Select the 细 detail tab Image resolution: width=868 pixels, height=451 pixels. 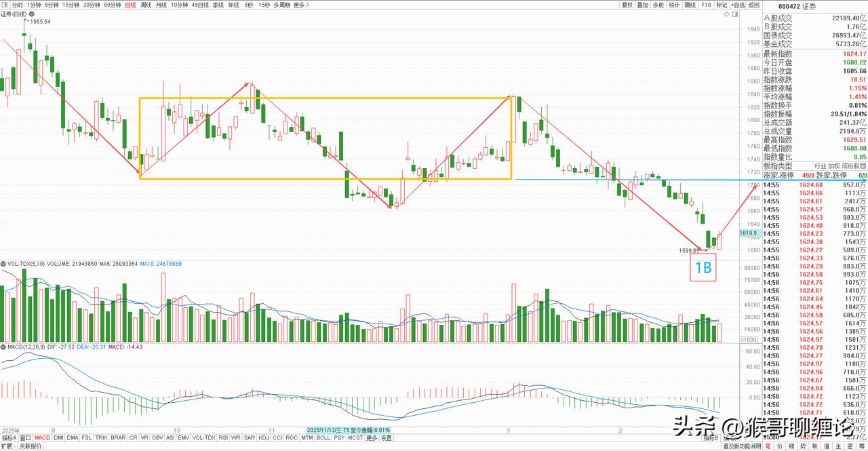coord(791,446)
